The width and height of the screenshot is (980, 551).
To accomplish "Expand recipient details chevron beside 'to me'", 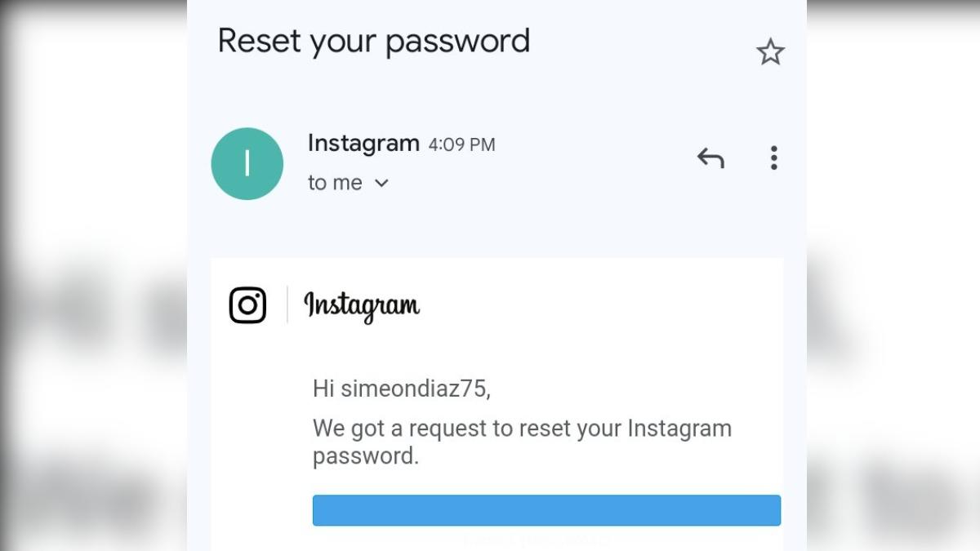I will tap(381, 184).
